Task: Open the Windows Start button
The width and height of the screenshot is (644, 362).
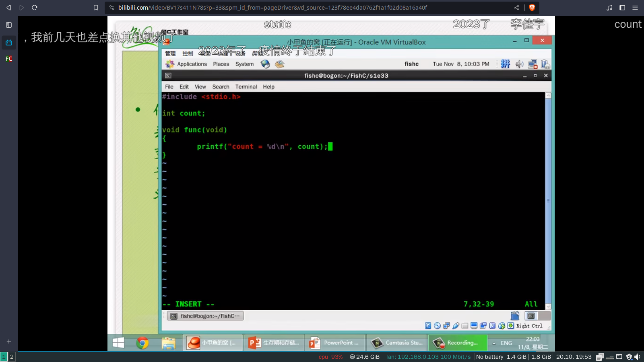Action: point(118,343)
